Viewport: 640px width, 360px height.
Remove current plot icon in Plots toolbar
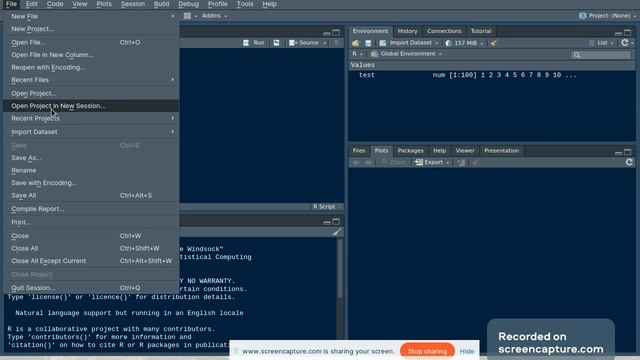coord(460,162)
